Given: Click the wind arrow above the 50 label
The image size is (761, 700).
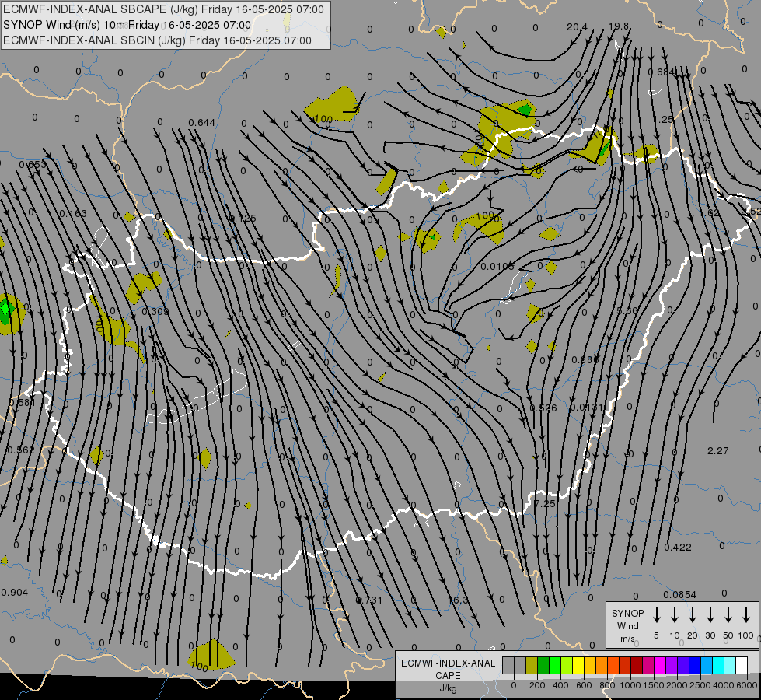Looking at the screenshot, I should [728, 614].
